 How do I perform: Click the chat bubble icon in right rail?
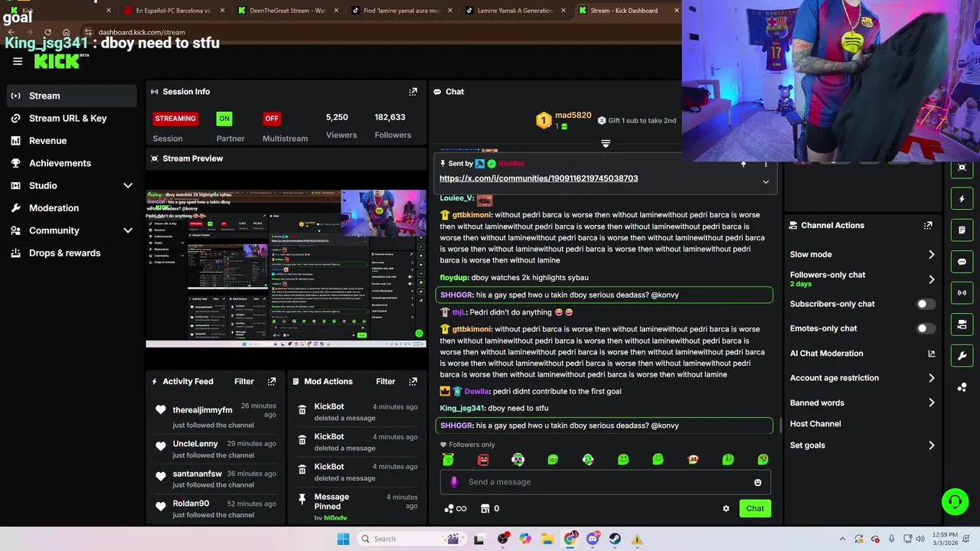pyautogui.click(x=962, y=262)
